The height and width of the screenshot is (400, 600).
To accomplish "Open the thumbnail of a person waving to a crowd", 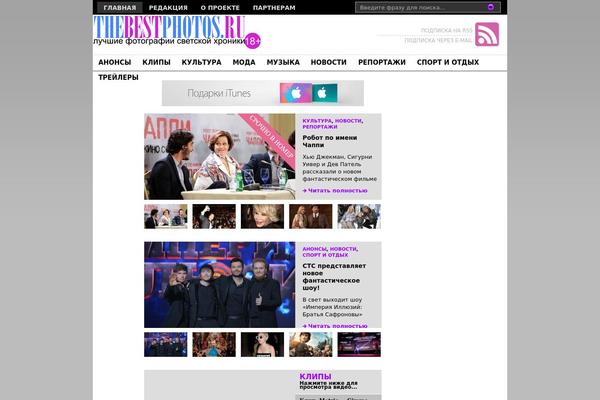I will tap(214, 216).
